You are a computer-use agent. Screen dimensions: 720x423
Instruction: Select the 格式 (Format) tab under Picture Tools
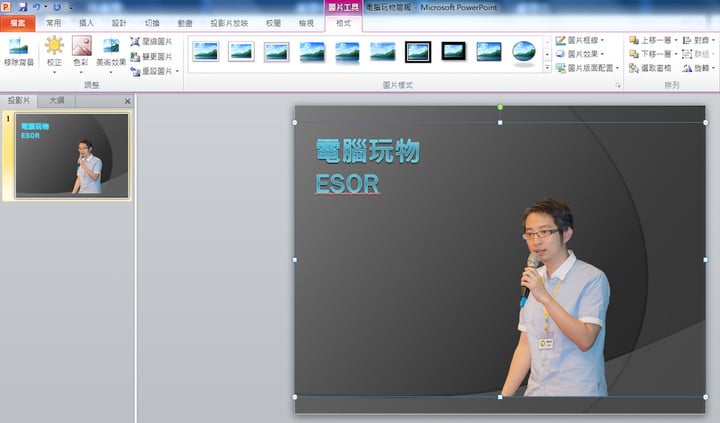tap(343, 23)
